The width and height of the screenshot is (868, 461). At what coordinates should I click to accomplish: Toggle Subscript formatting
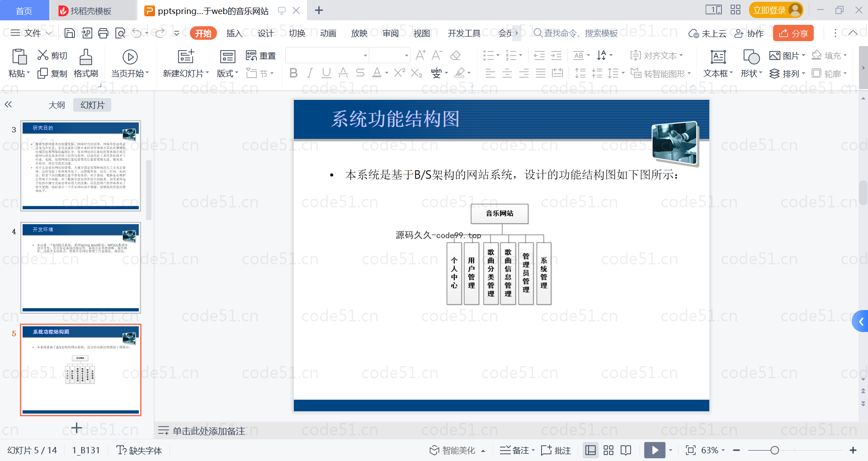point(416,73)
